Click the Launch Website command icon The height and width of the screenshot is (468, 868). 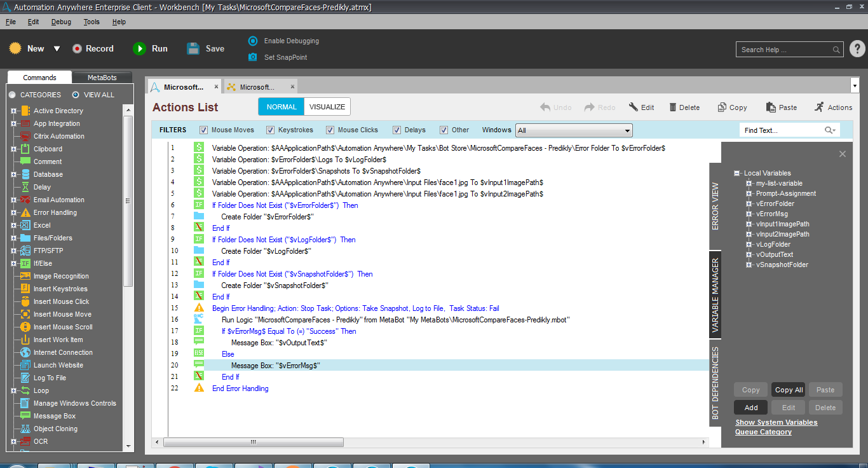[25, 365]
